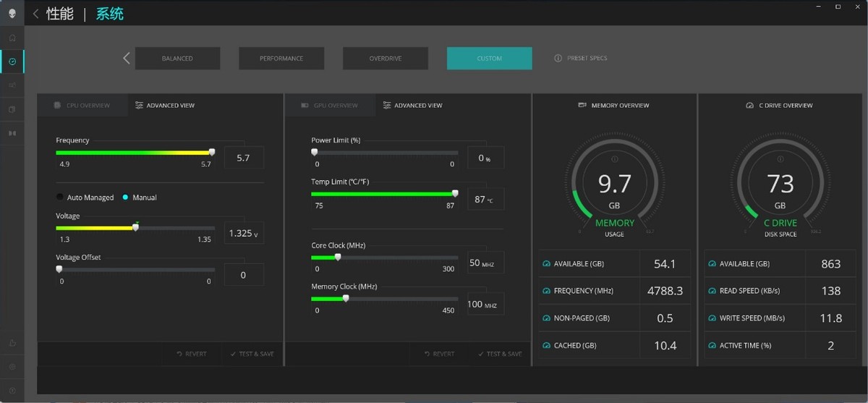Select the Manual voltage option
This screenshot has height=403, width=868.
click(x=140, y=198)
